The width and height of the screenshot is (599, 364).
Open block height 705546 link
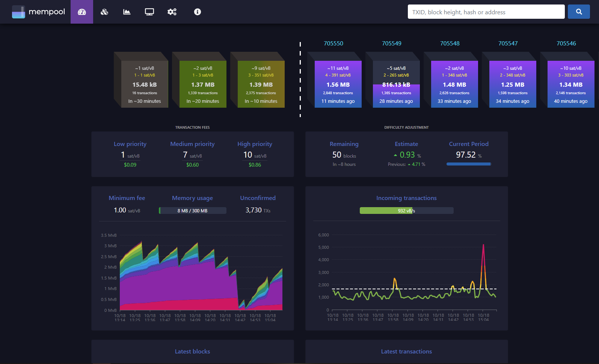click(x=566, y=44)
